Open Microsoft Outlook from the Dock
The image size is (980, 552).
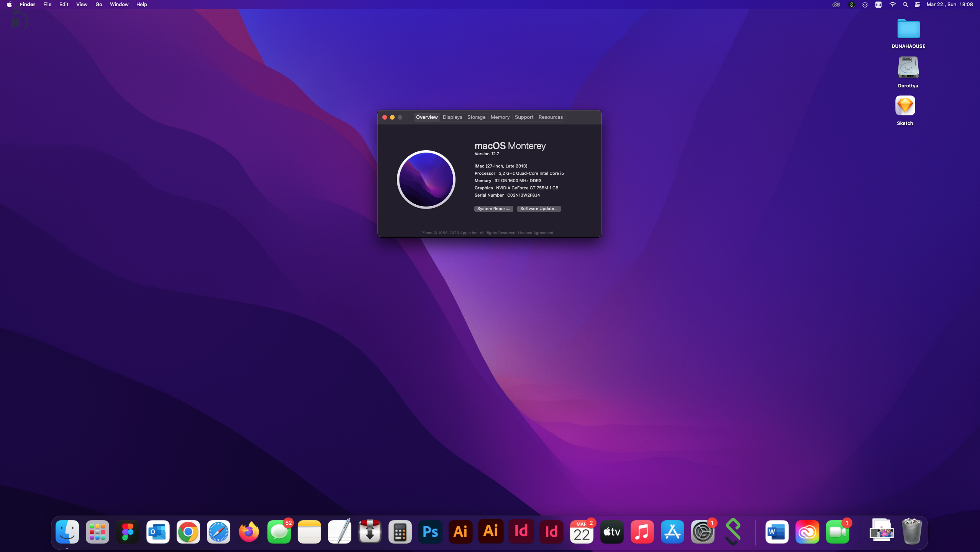(158, 532)
